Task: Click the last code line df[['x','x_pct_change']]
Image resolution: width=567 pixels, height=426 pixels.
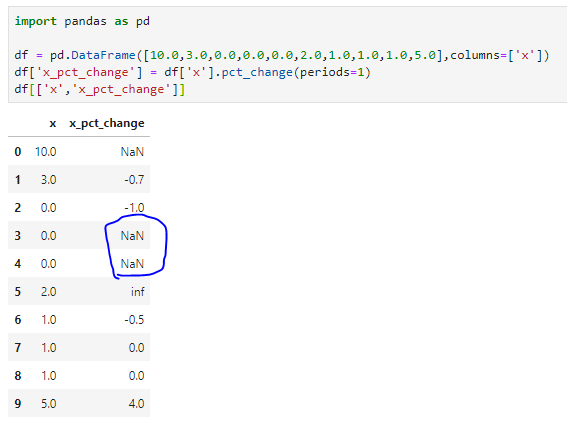Action: pyautogui.click(x=100, y=89)
